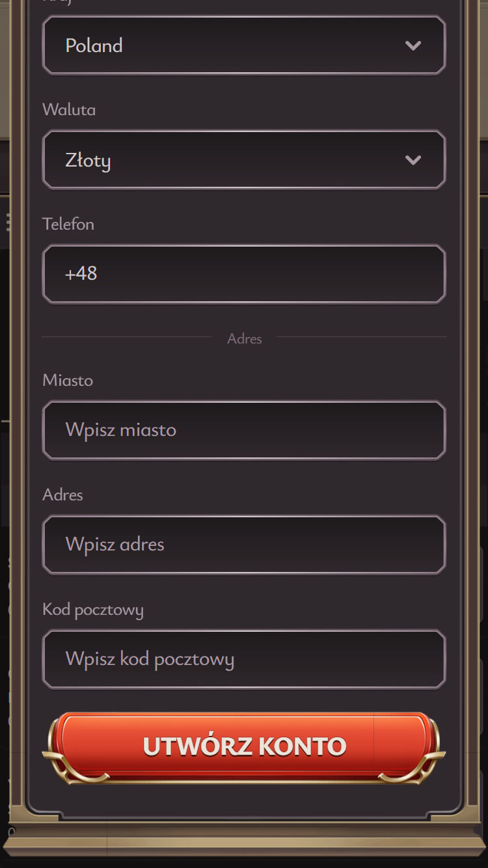Select the Poland text in country box
This screenshot has width=488, height=868.
(x=94, y=46)
